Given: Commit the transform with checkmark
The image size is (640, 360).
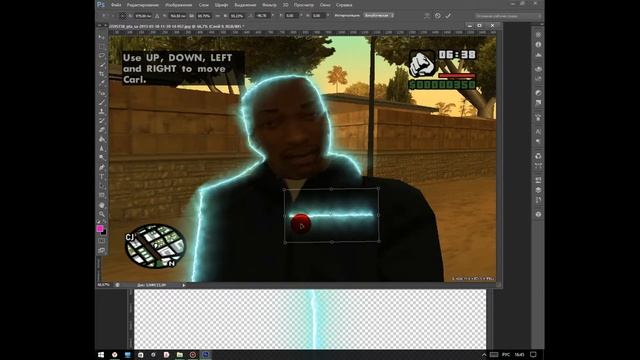Looking at the screenshot, I should click(448, 16).
